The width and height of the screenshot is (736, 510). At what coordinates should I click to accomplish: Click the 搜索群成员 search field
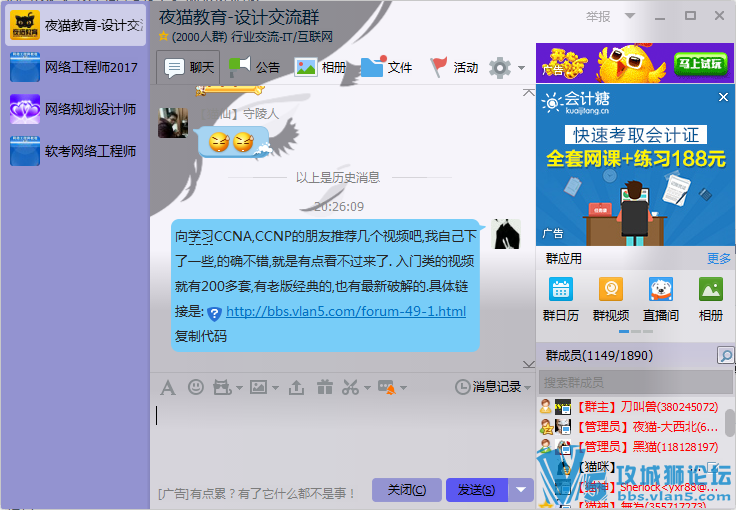[636, 382]
